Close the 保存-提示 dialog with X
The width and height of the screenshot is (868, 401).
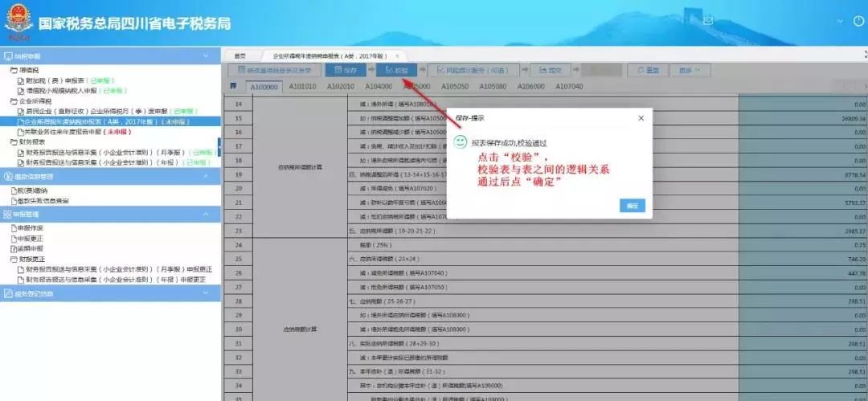pyautogui.click(x=641, y=118)
